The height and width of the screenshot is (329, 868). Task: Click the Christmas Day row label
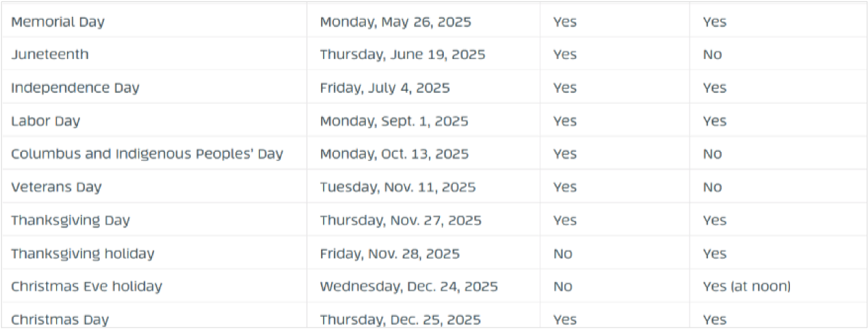click(60, 320)
